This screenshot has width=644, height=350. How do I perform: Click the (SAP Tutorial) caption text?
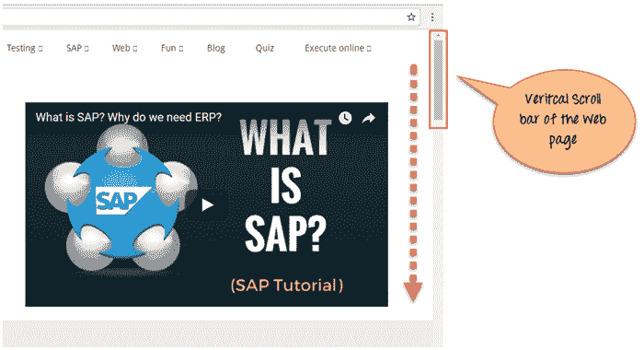tap(287, 285)
